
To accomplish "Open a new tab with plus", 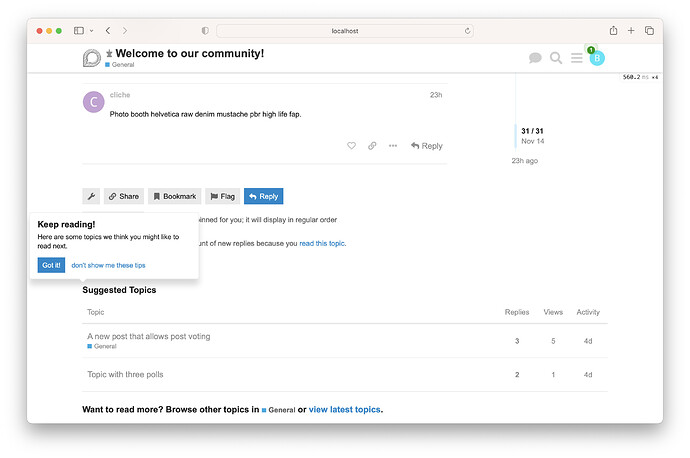I will (x=631, y=30).
